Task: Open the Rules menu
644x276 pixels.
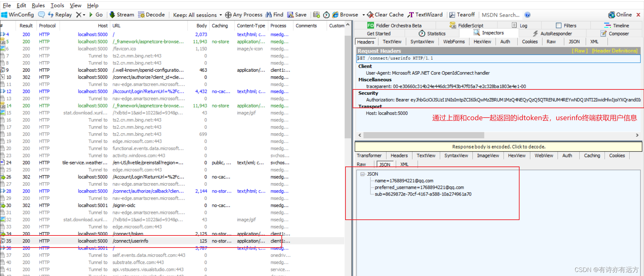Action: [38, 5]
